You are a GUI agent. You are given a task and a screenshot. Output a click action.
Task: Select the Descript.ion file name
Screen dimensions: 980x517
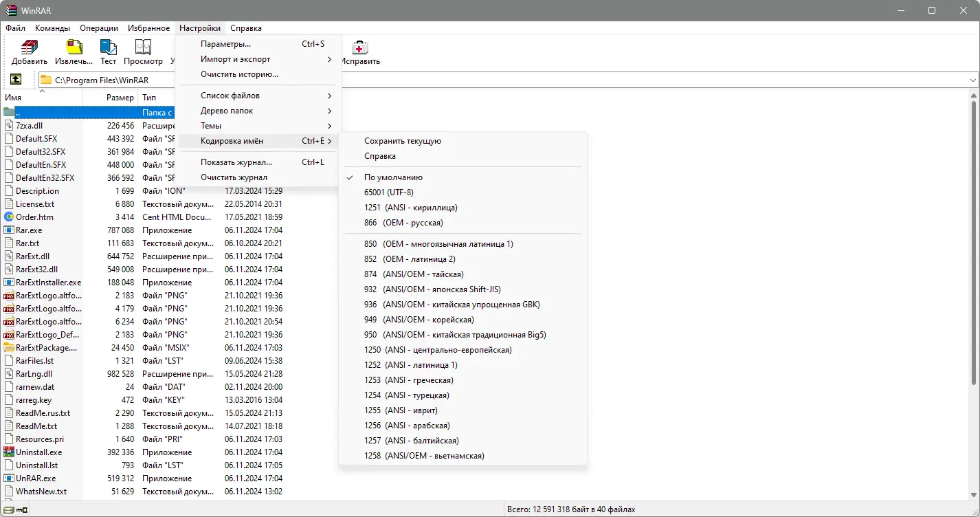(37, 191)
